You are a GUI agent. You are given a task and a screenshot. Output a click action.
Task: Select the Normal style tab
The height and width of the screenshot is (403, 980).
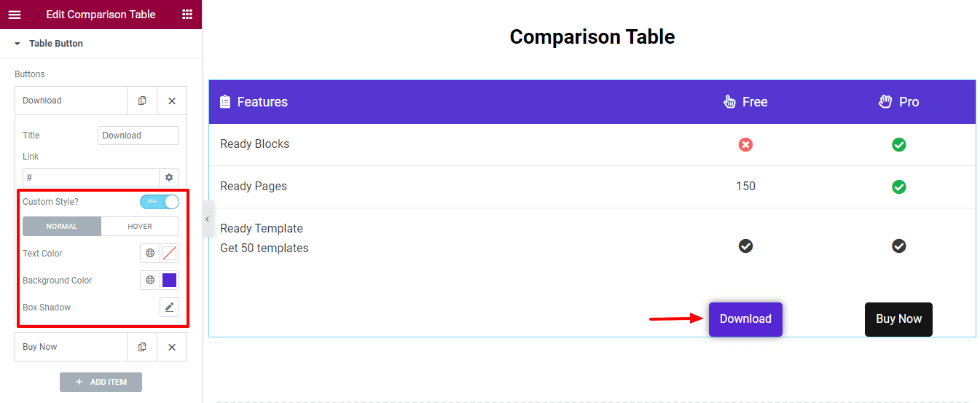[x=62, y=227]
